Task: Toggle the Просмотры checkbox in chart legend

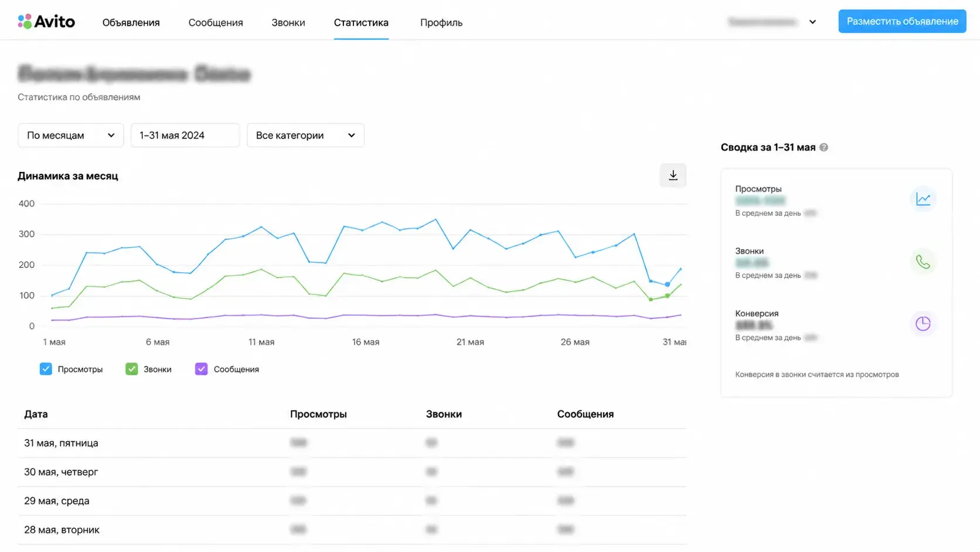Action: coord(46,369)
